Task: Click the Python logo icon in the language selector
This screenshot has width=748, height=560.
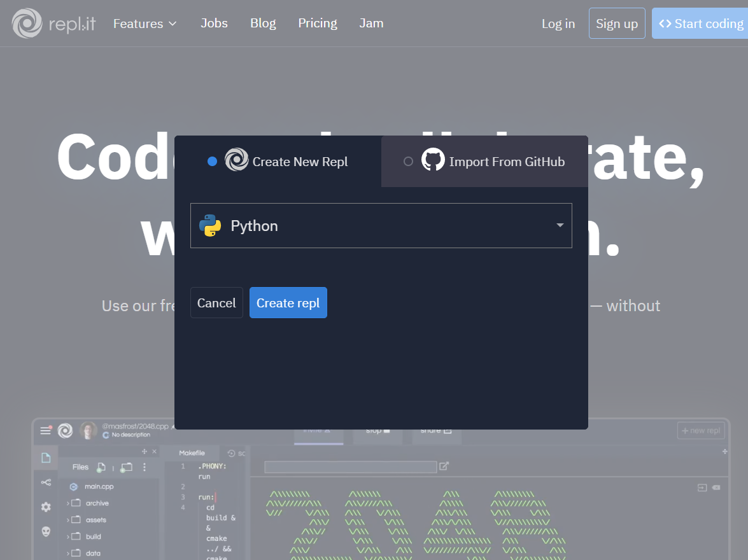Action: click(210, 226)
